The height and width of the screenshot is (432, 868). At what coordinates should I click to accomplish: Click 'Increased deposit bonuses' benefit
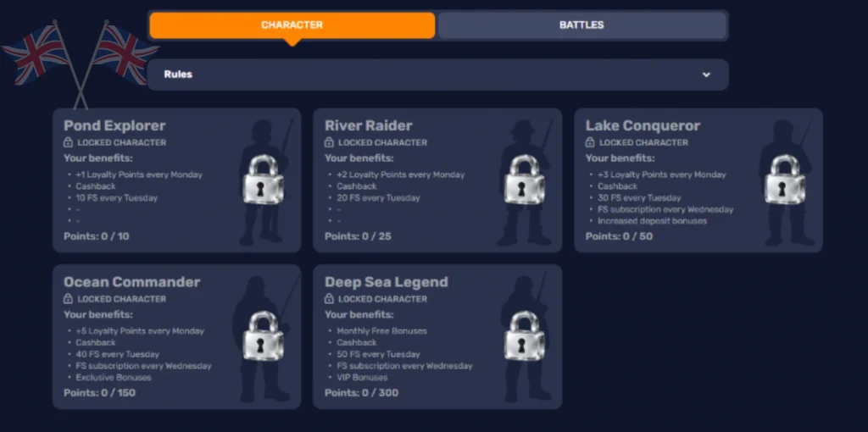tap(652, 221)
